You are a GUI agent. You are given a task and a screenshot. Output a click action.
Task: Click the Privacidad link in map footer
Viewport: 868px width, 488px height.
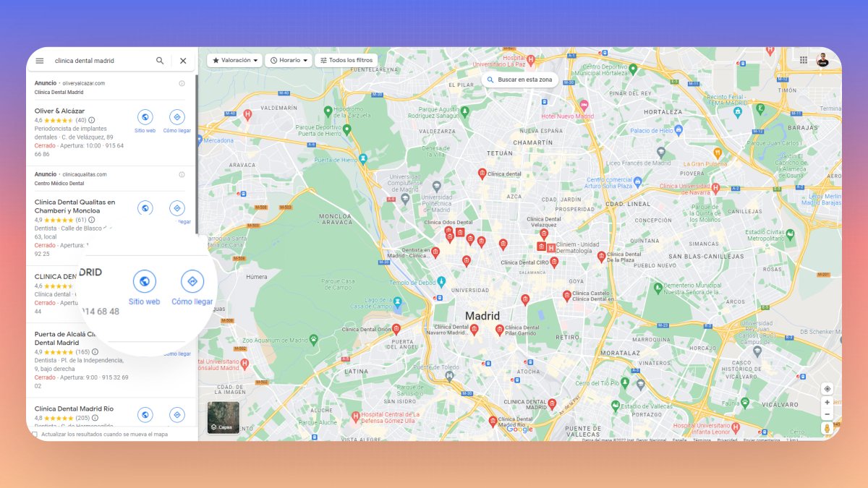pos(726,440)
